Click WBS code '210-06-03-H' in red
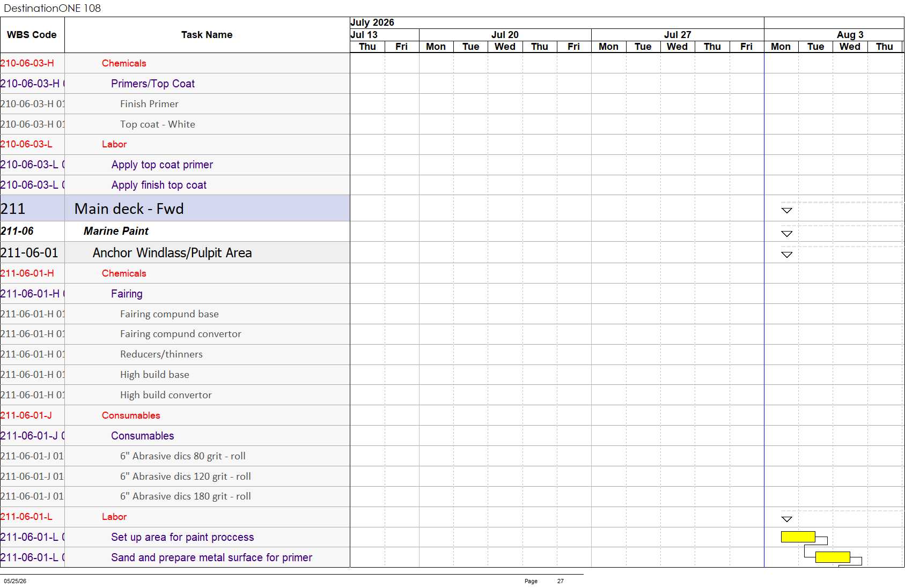 [x=27, y=63]
